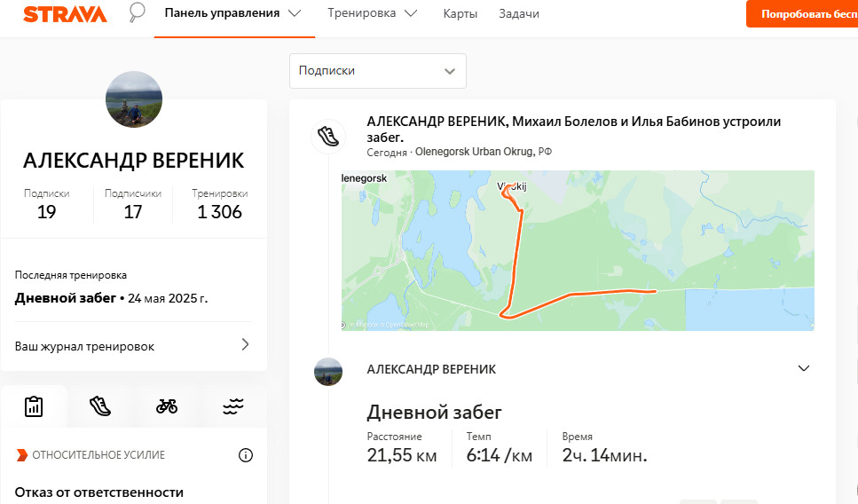The image size is (858, 504).
Task: Open the Задачи menu item
Action: 519,13
